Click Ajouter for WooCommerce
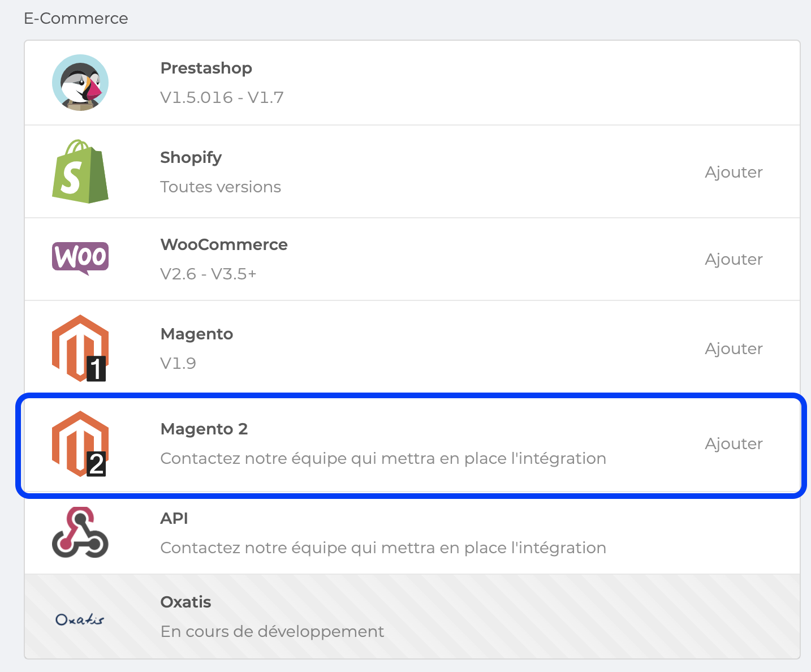The height and width of the screenshot is (672, 811). (x=734, y=259)
